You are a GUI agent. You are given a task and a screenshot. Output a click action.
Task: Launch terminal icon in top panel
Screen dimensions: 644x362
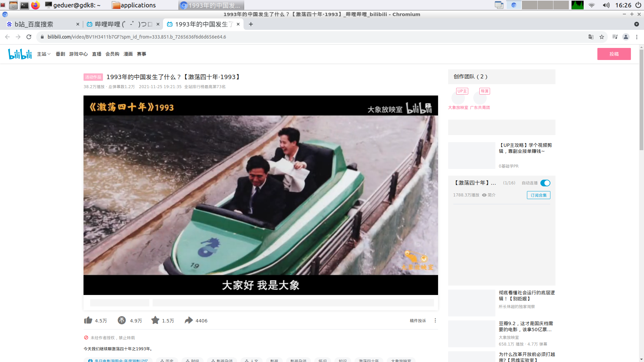click(24, 5)
